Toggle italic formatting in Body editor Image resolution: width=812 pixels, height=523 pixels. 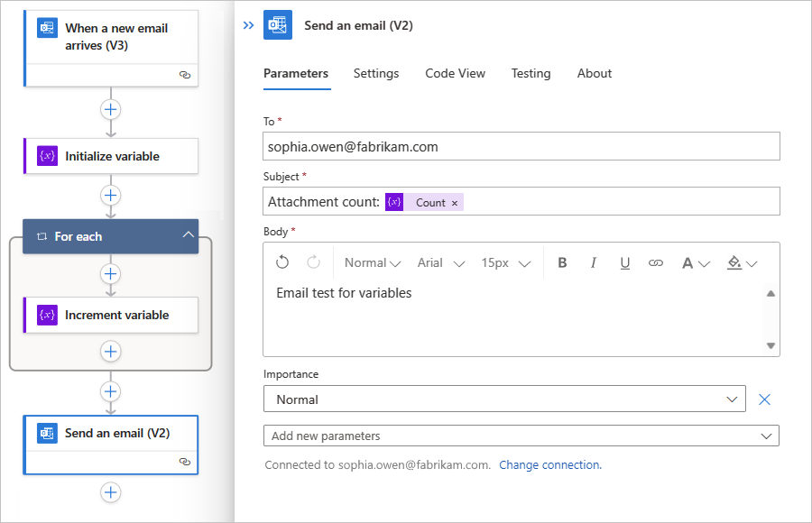pyautogui.click(x=594, y=262)
